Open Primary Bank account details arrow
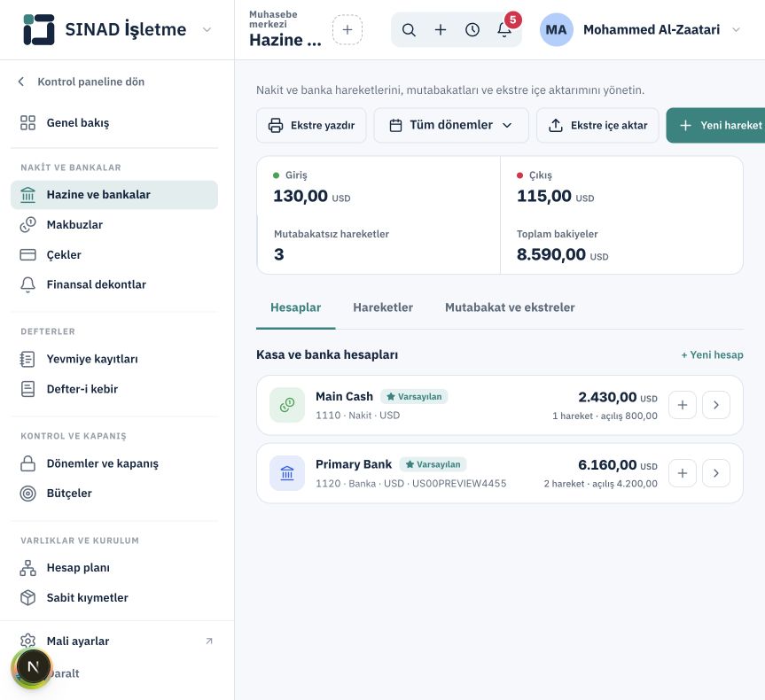This screenshot has height=700, width=765. pos(715,473)
